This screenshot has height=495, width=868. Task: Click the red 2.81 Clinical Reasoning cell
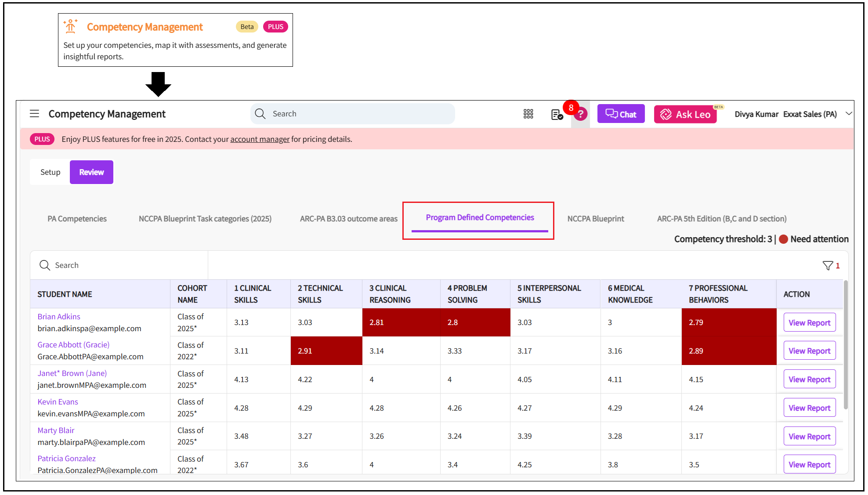pos(401,322)
